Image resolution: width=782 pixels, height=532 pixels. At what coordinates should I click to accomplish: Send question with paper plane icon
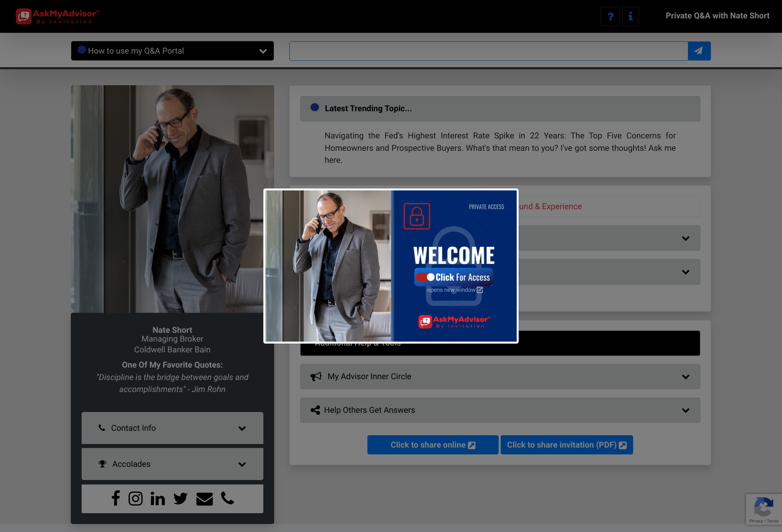(699, 51)
